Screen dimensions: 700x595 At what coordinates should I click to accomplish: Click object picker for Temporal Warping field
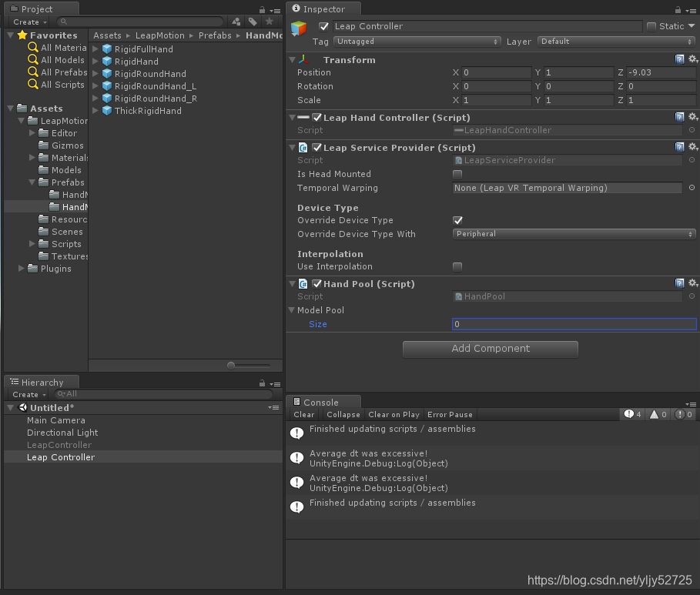click(692, 188)
